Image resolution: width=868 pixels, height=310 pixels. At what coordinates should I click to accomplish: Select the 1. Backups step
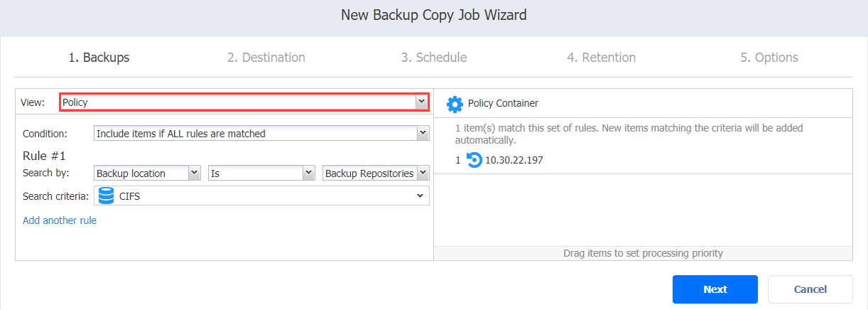click(99, 58)
